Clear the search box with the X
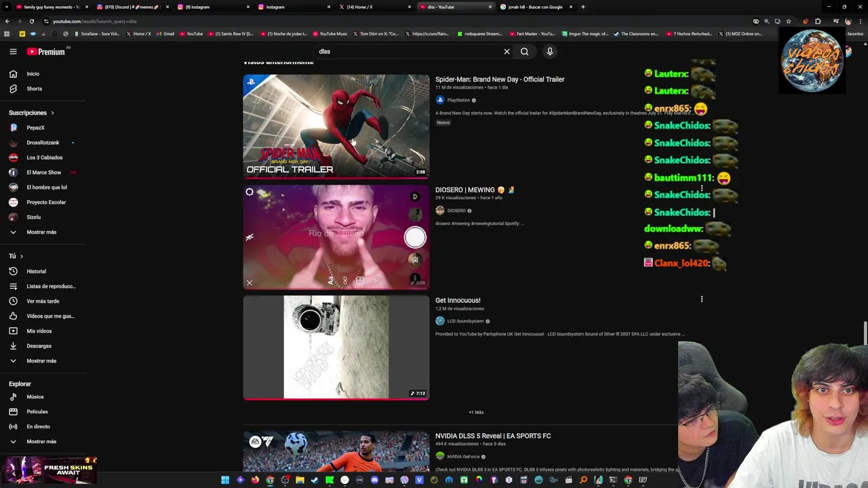868x488 pixels. pos(507,52)
